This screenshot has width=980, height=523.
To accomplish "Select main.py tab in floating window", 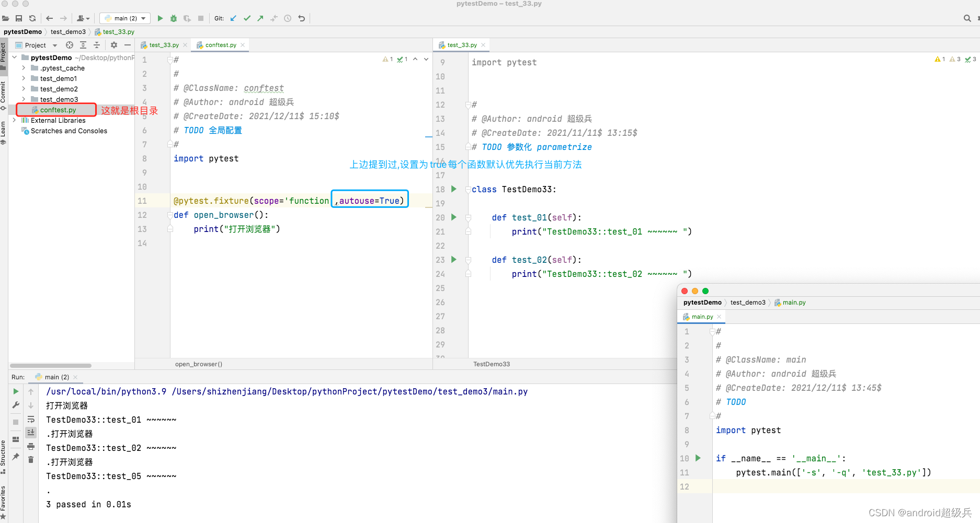I will [702, 317].
